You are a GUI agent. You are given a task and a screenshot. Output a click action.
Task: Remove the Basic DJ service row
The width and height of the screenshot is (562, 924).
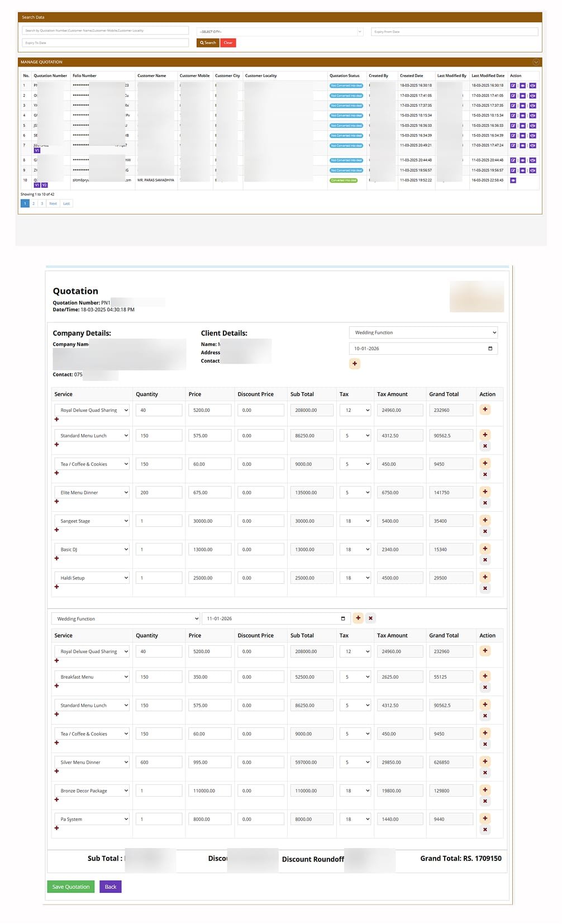[485, 560]
